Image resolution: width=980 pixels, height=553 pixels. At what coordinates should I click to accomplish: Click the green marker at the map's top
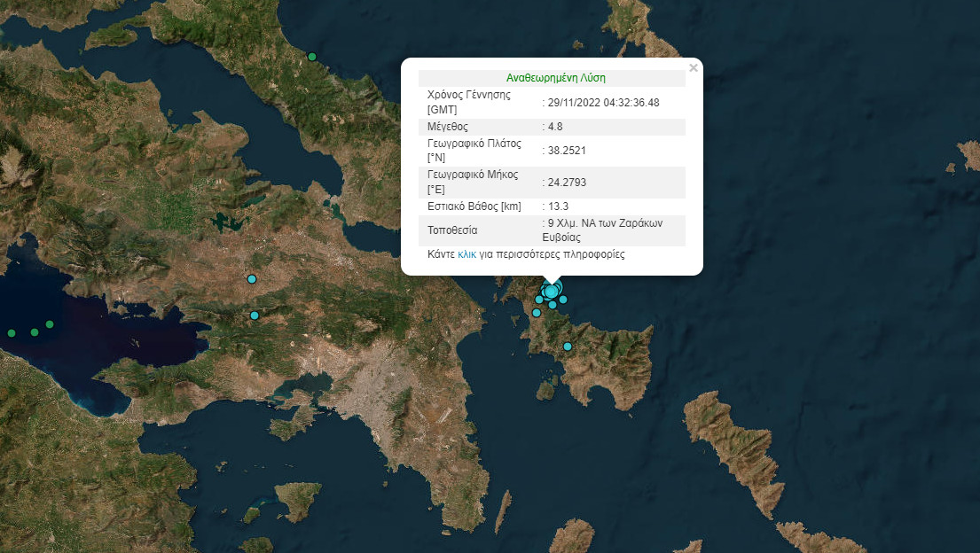(x=311, y=57)
